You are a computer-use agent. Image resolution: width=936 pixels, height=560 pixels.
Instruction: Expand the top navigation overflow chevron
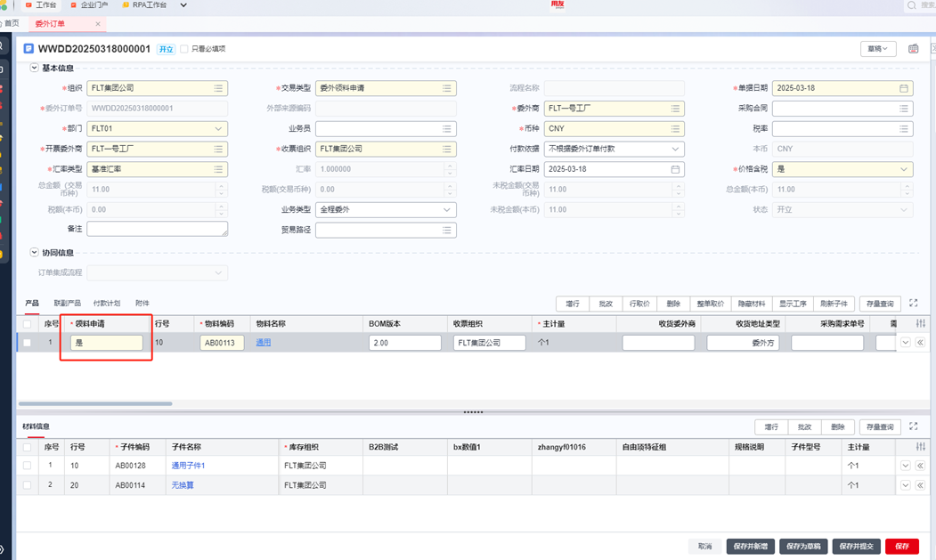click(x=183, y=5)
